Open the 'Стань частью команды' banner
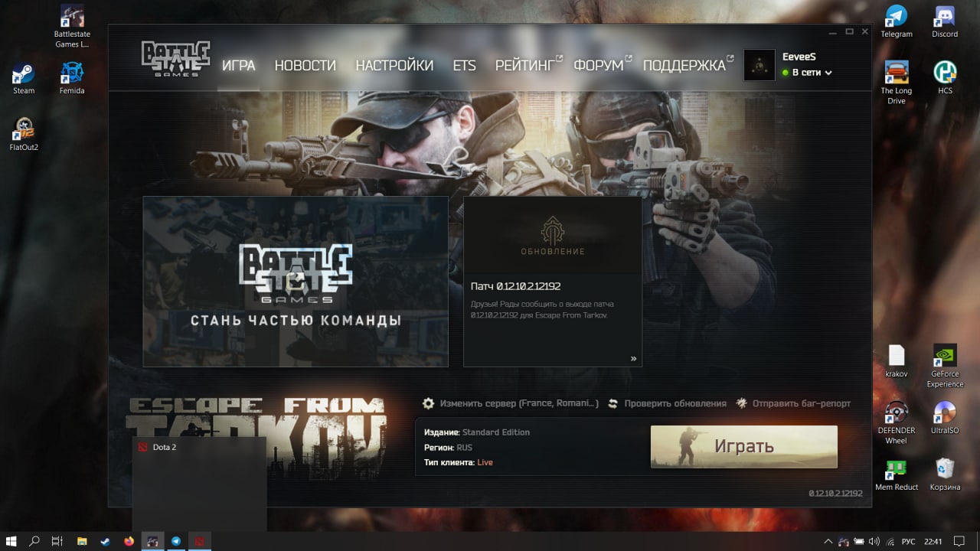The image size is (980, 551). [x=296, y=282]
